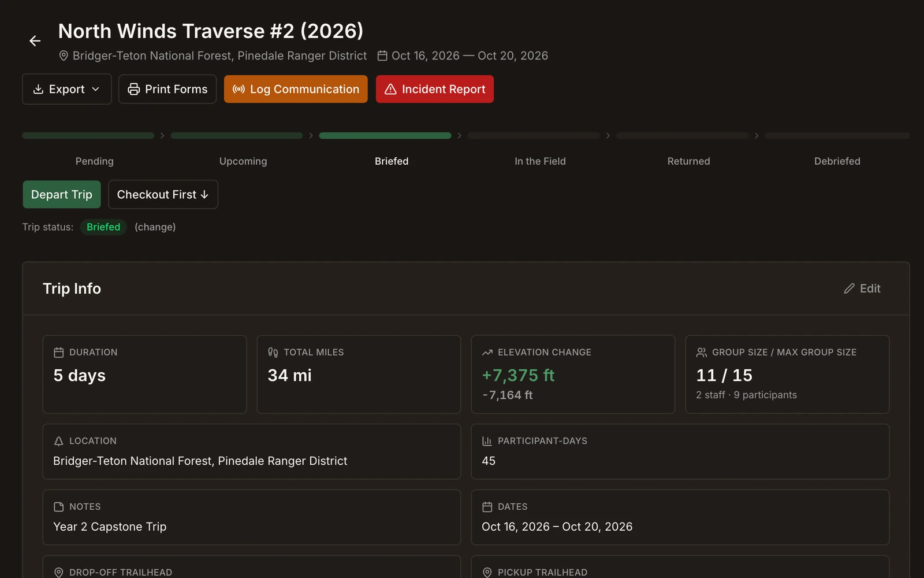The width and height of the screenshot is (924, 578).
Task: Click the '34 mi' total miles value
Action: (290, 376)
